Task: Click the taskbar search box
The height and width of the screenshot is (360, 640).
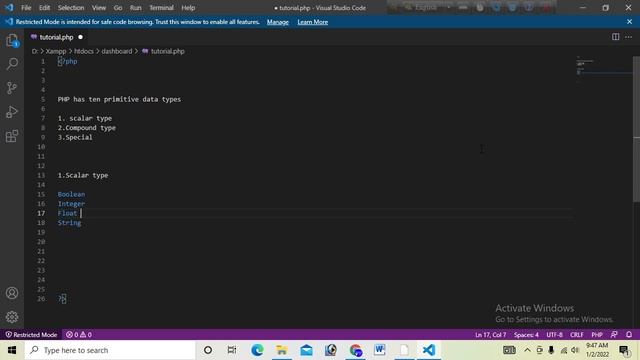Action: (110, 350)
